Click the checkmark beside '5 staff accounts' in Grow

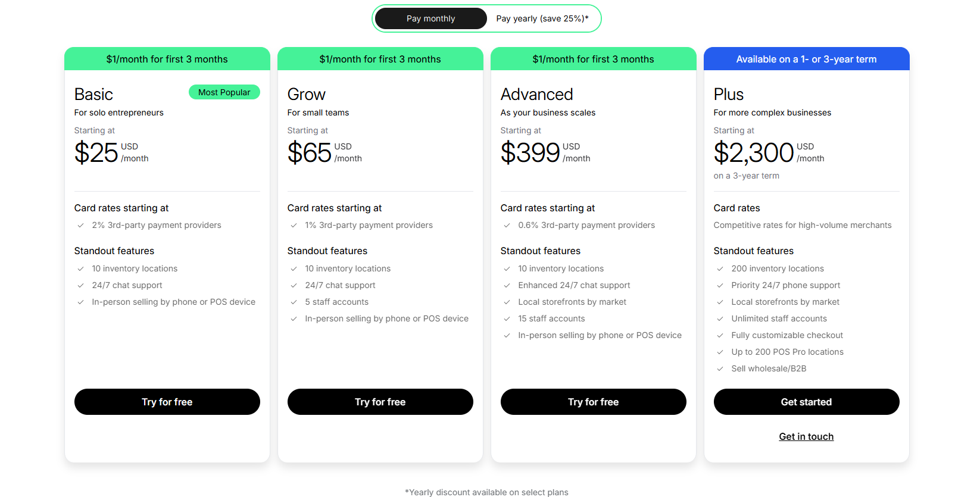coord(294,302)
